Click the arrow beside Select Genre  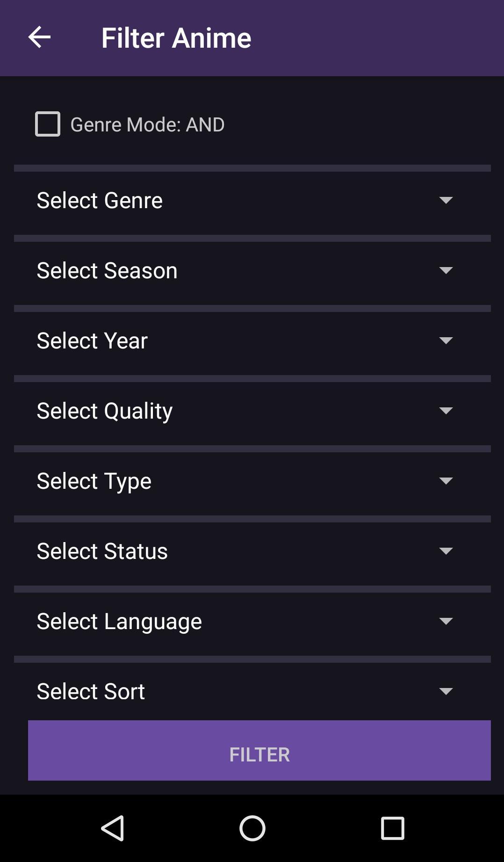(446, 200)
